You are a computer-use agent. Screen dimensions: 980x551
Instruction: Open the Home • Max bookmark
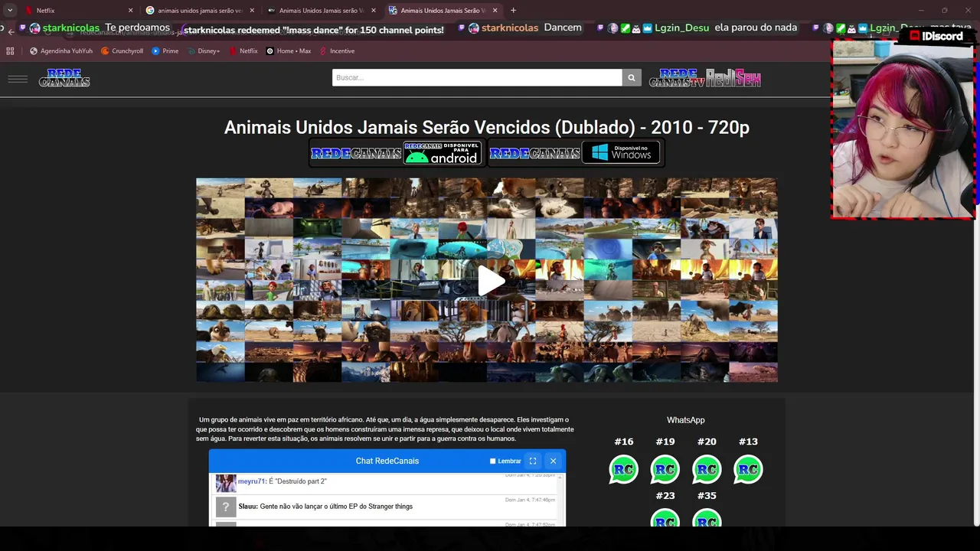pos(288,51)
